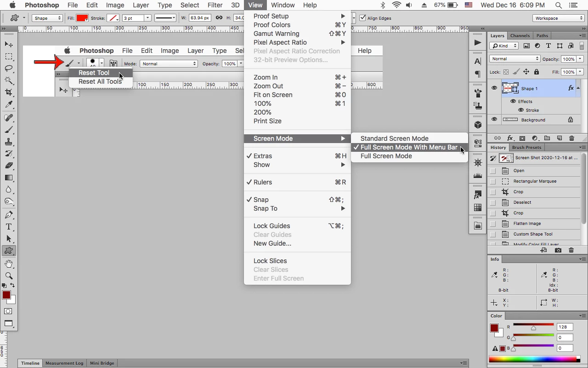Add layer style via fx icon
This screenshot has width=588, height=368.
coord(510,138)
